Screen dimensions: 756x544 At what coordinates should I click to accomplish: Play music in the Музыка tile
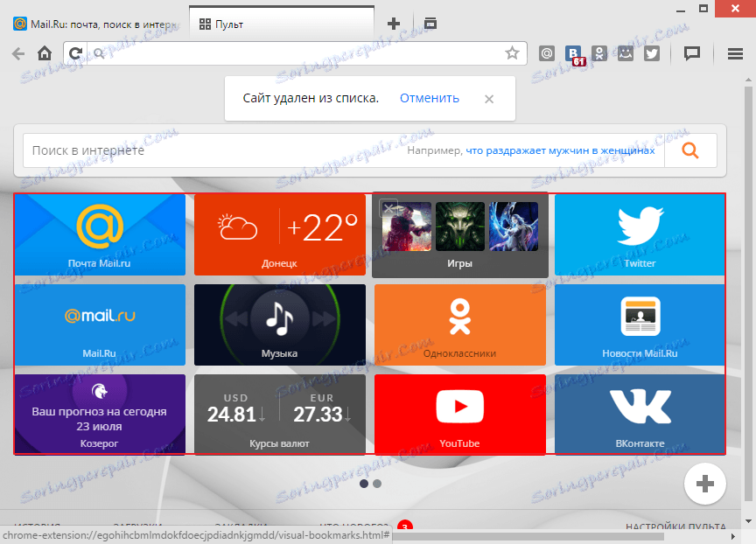pyautogui.click(x=280, y=318)
